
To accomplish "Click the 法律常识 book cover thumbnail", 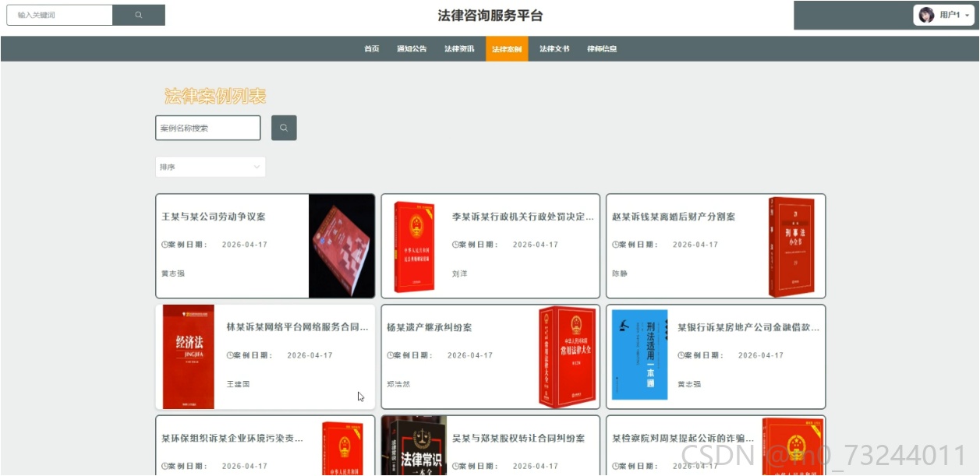I will pyautogui.click(x=414, y=446).
